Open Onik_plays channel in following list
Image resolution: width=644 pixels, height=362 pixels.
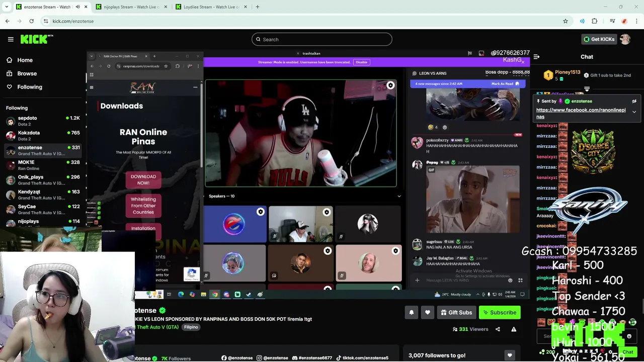tap(43, 179)
